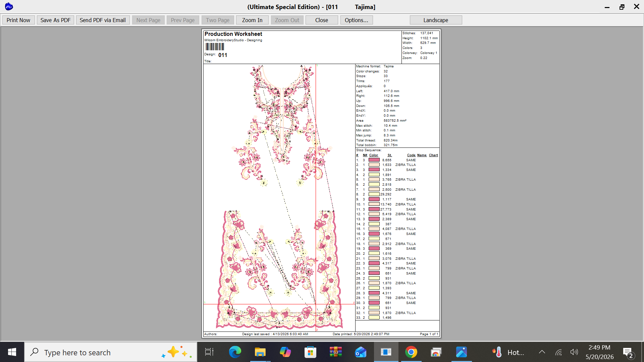Click the design name 011
Image resolution: width=644 pixels, height=362 pixels.
pyautogui.click(x=223, y=55)
